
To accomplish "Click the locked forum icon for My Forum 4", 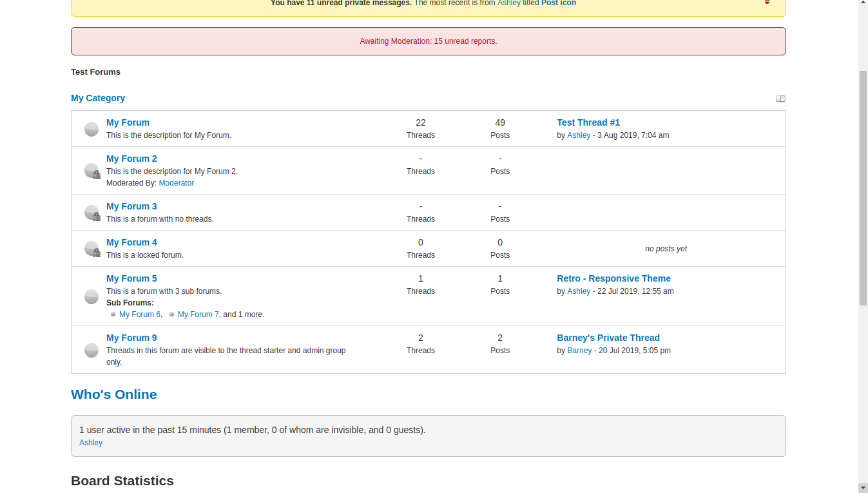I will (x=92, y=249).
